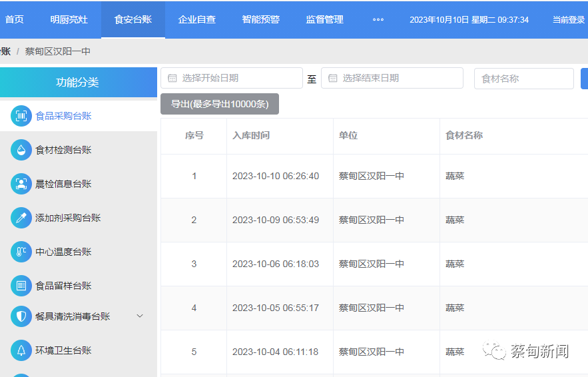Click the 添加剂采购台账 dropper icon
Screen dimensions: 588x377
(21, 218)
